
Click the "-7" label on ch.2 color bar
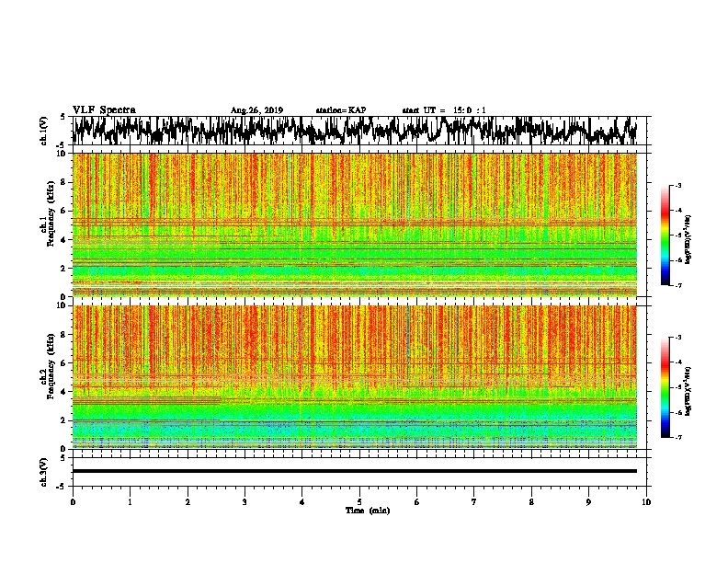(x=678, y=438)
